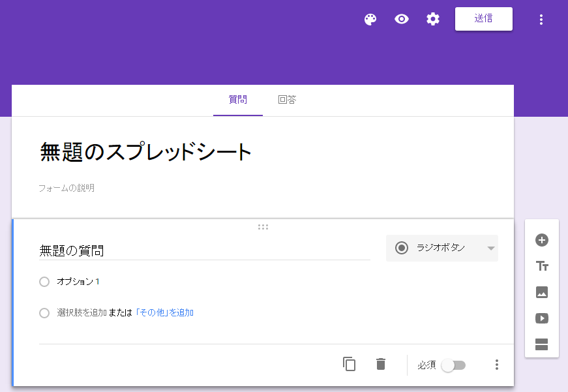Edit the オプション 1 option text

click(78, 282)
